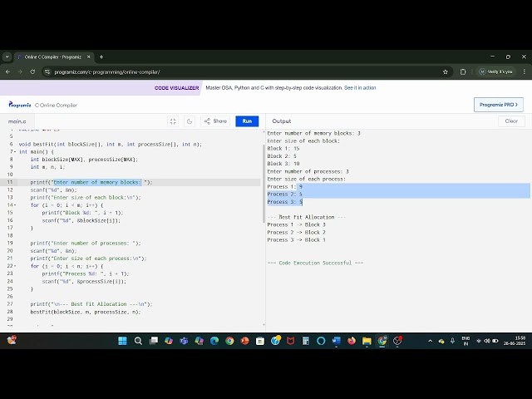This screenshot has height=399, width=532.
Task: Close the Online C Compiler tab
Action: pyautogui.click(x=89, y=57)
